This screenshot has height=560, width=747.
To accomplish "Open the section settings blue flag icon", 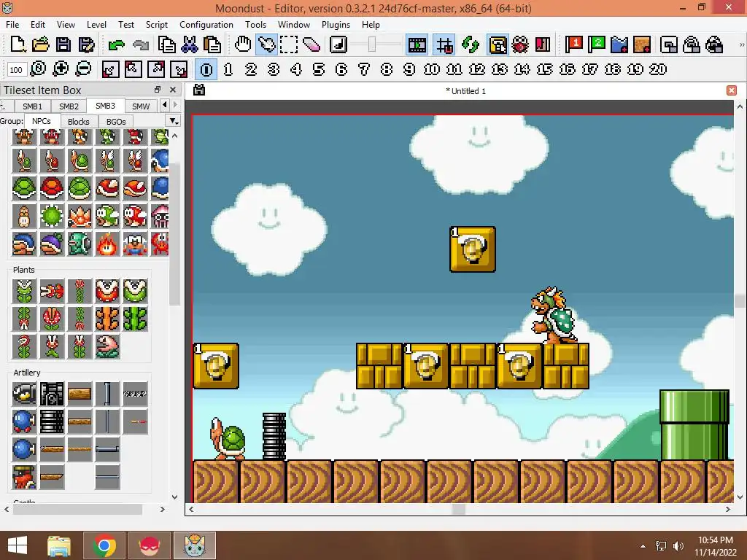I will coord(619,44).
